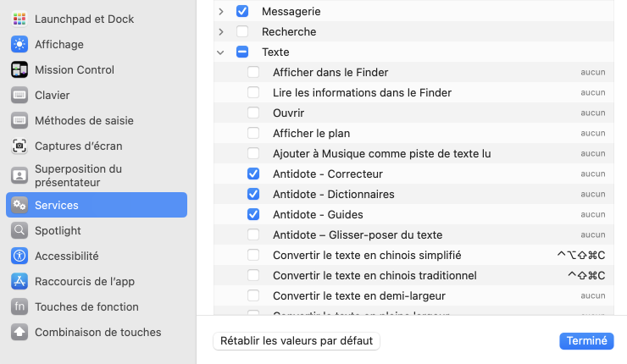Click the Clavier keyboard icon
This screenshot has width=627, height=364.
click(x=19, y=95)
